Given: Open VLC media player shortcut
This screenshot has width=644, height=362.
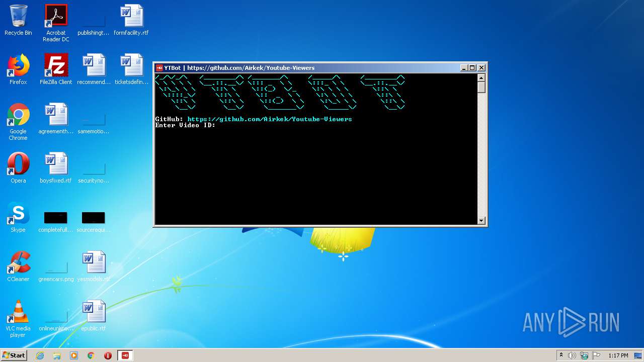Looking at the screenshot, I should pyautogui.click(x=18, y=319).
